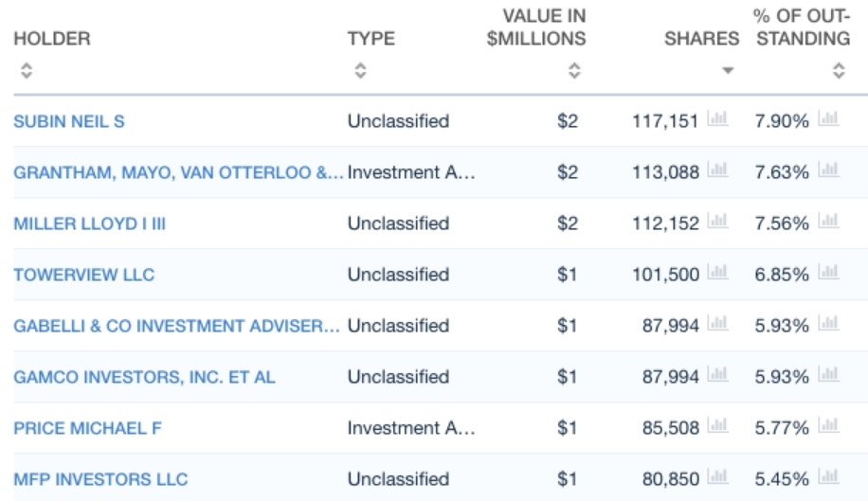The width and height of the screenshot is (868, 501).
Task: Open chart icon next to 6.85%
Action: pyautogui.click(x=829, y=274)
